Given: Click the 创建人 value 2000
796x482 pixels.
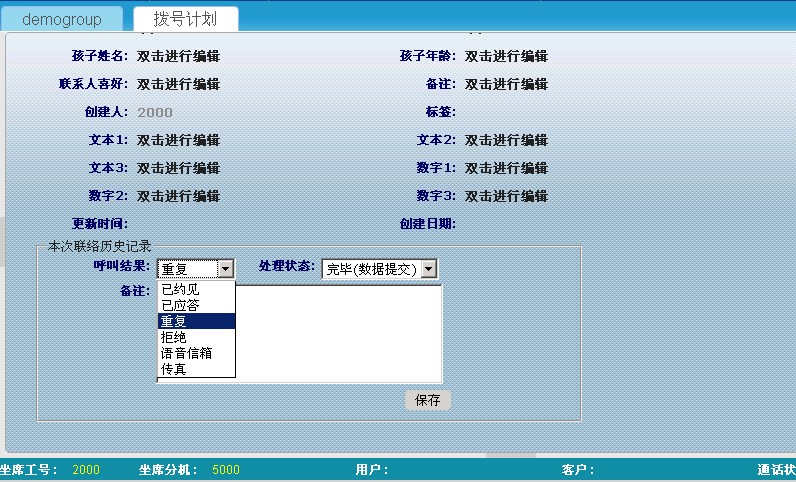Looking at the screenshot, I should click(155, 112).
